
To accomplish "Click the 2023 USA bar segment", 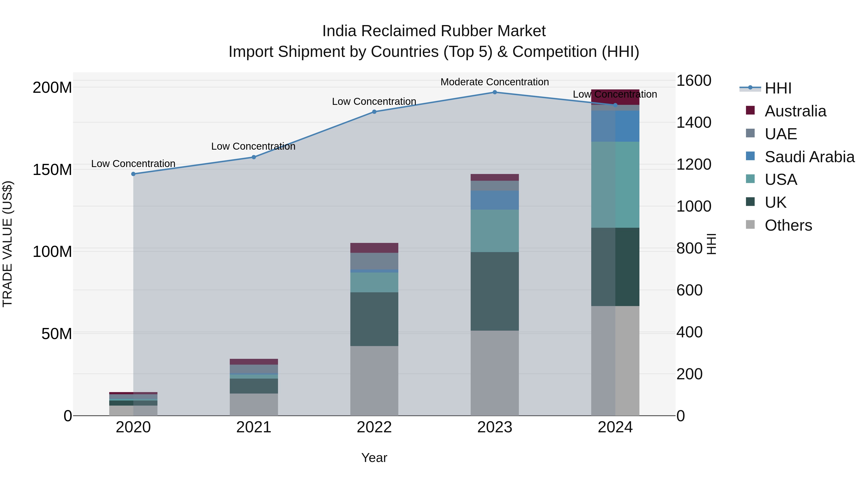I will click(495, 231).
